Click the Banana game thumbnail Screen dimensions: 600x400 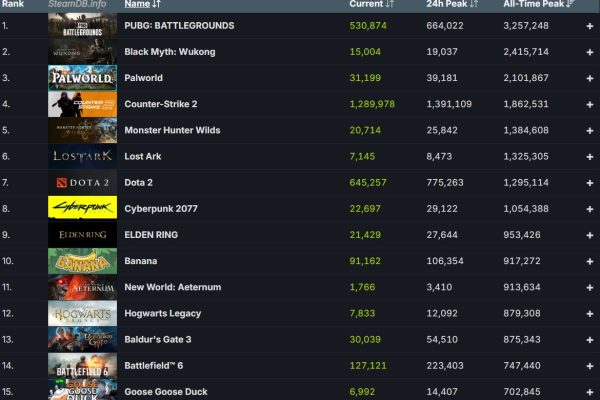(82, 261)
